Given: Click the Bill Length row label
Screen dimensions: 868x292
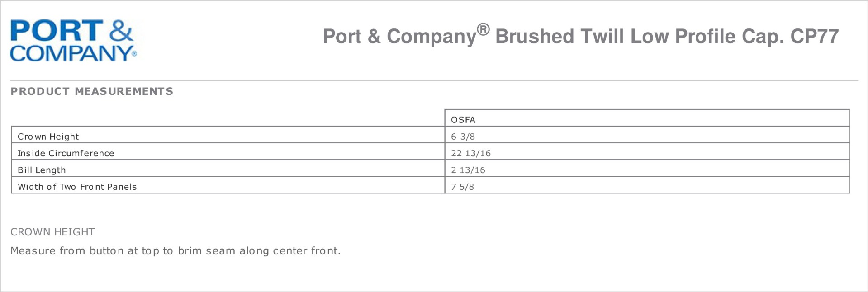Looking at the screenshot, I should click(x=42, y=170).
